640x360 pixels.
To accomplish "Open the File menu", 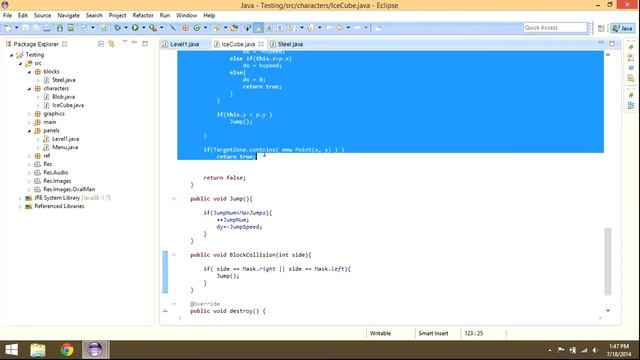I will [7, 15].
